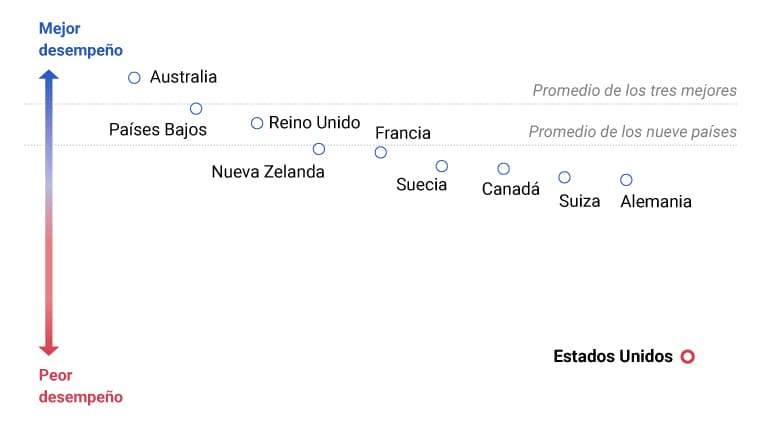Click the Australia country label
The image size is (768, 432).
[x=183, y=77]
